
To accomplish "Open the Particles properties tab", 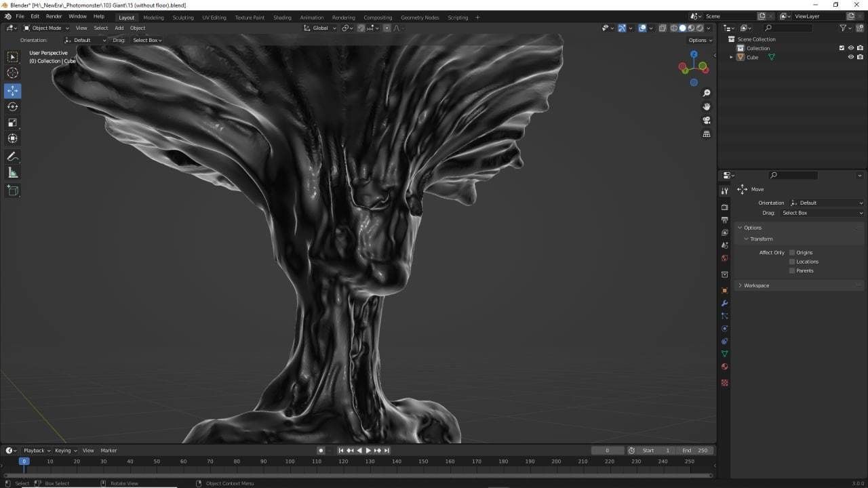I will [724, 316].
